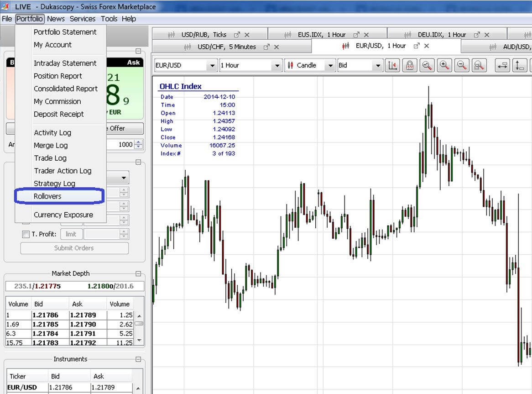
Task: Open the Trade Log
Action: coord(50,158)
